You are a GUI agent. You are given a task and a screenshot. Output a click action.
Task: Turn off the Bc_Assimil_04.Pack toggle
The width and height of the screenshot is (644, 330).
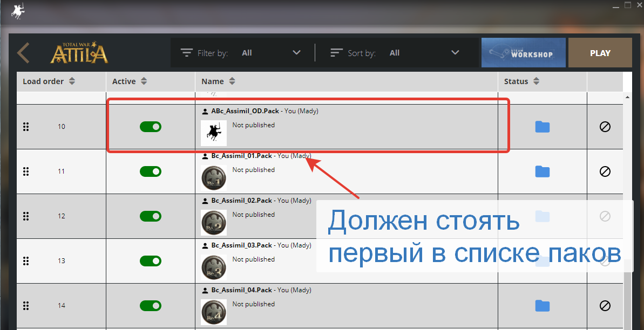(150, 306)
